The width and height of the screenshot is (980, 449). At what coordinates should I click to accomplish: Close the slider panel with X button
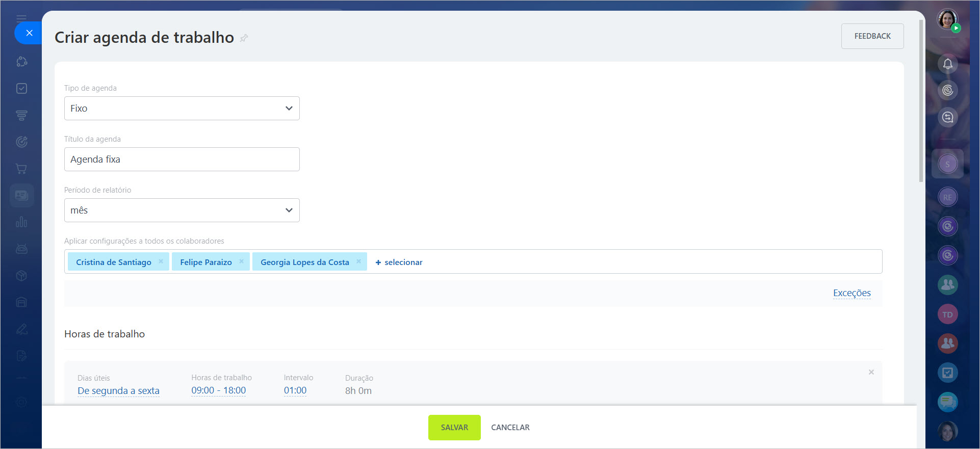(29, 33)
